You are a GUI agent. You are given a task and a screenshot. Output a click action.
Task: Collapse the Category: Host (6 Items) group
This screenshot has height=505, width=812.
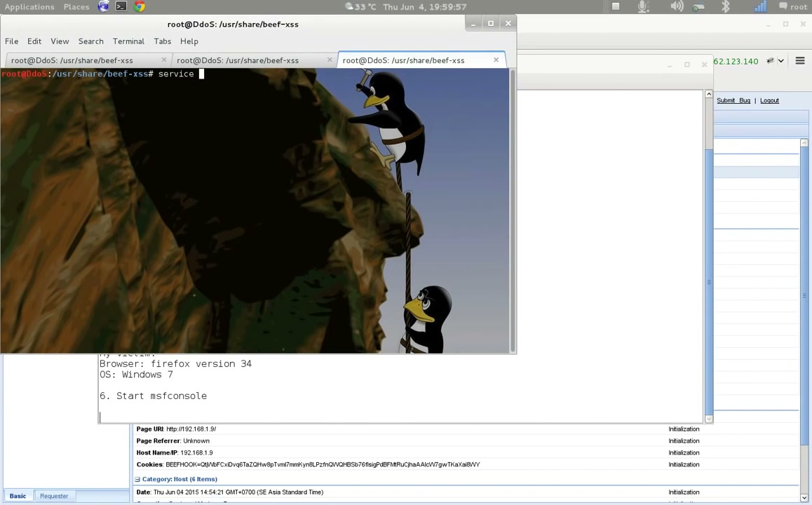point(137,480)
